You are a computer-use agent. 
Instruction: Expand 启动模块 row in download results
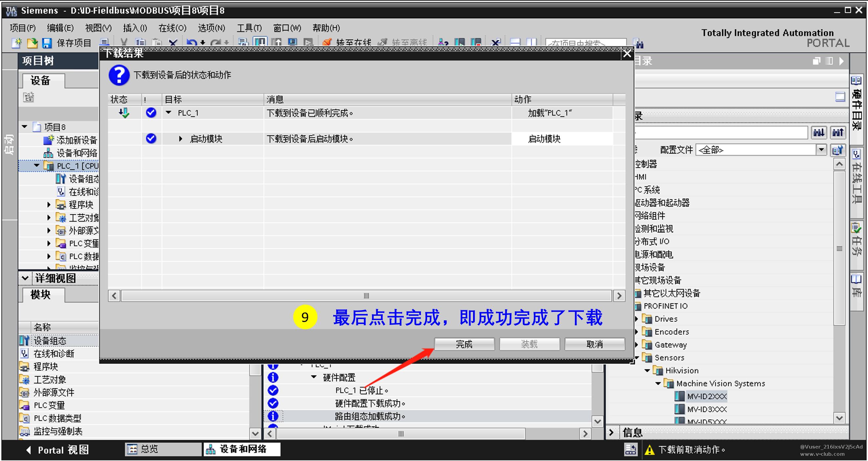point(181,139)
